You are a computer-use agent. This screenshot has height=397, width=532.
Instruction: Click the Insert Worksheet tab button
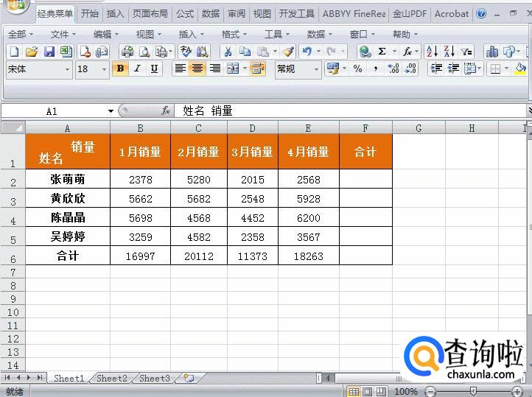pyautogui.click(x=189, y=378)
